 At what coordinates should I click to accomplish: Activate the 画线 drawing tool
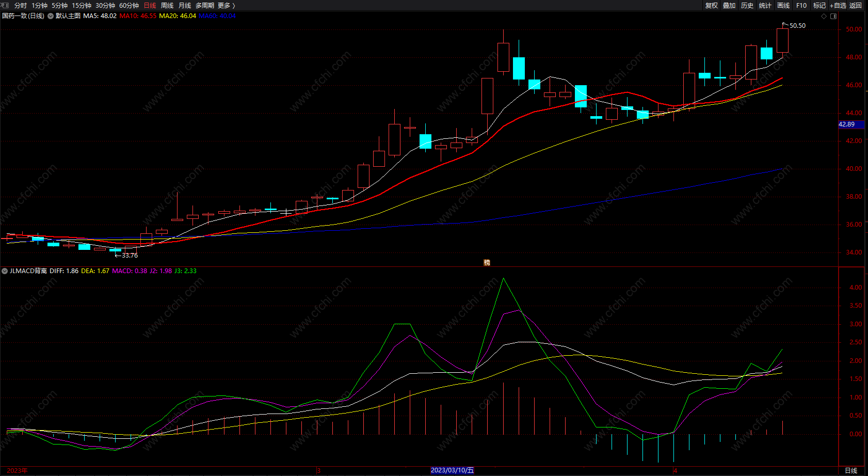click(x=783, y=5)
